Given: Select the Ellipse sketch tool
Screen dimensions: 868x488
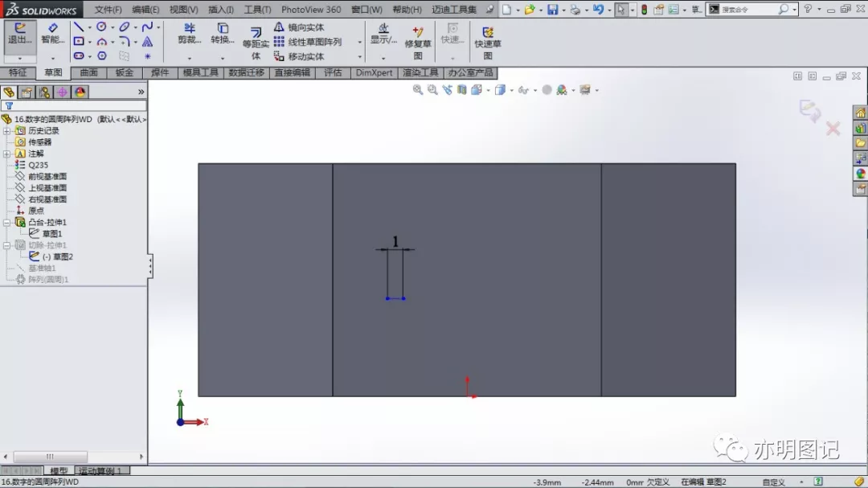Looking at the screenshot, I should [x=125, y=27].
